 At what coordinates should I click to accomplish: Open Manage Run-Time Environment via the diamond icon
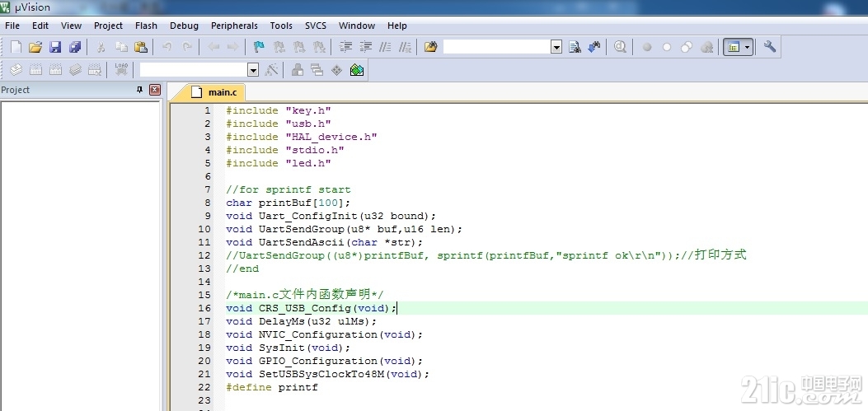click(336, 70)
